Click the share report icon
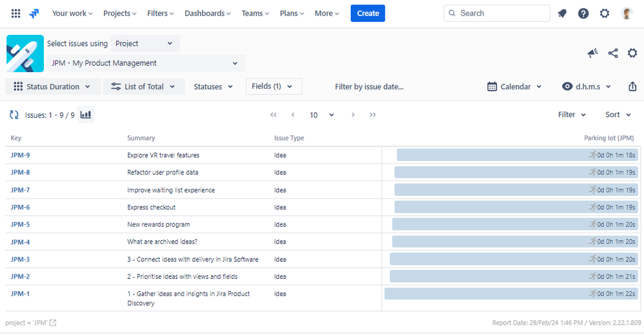This screenshot has height=335, width=644. [613, 53]
